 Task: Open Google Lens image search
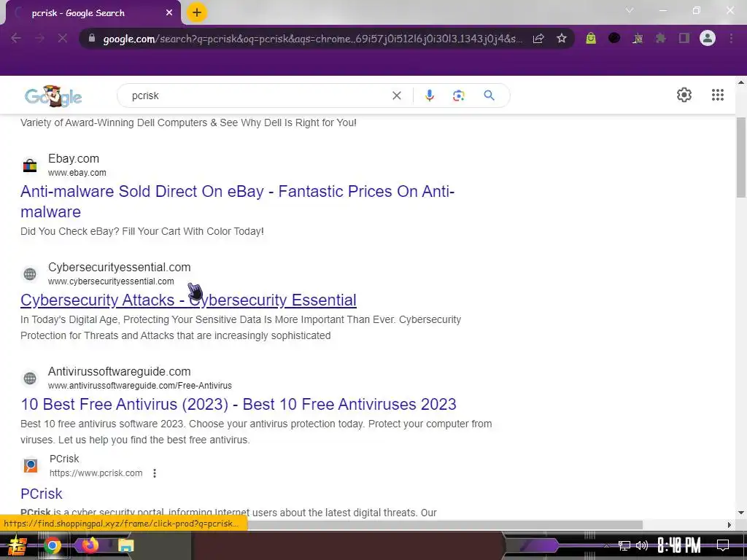point(458,96)
